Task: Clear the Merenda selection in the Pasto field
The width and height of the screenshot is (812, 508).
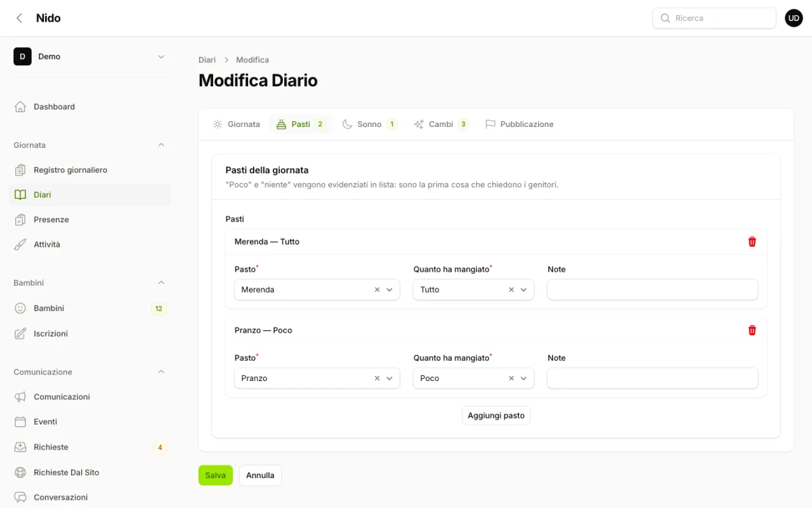Action: click(377, 290)
